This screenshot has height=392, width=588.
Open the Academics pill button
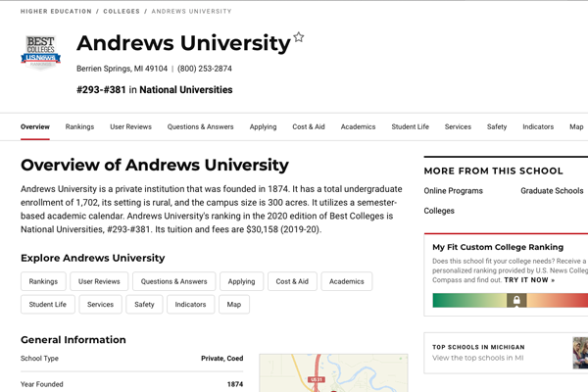click(346, 281)
